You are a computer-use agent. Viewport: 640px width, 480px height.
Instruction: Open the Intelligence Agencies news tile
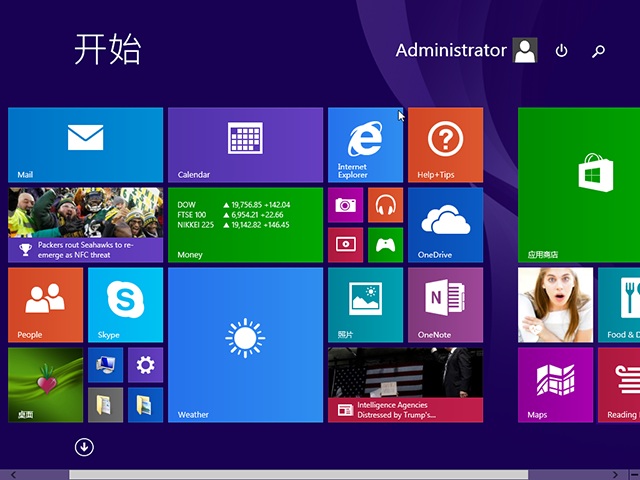[405, 385]
